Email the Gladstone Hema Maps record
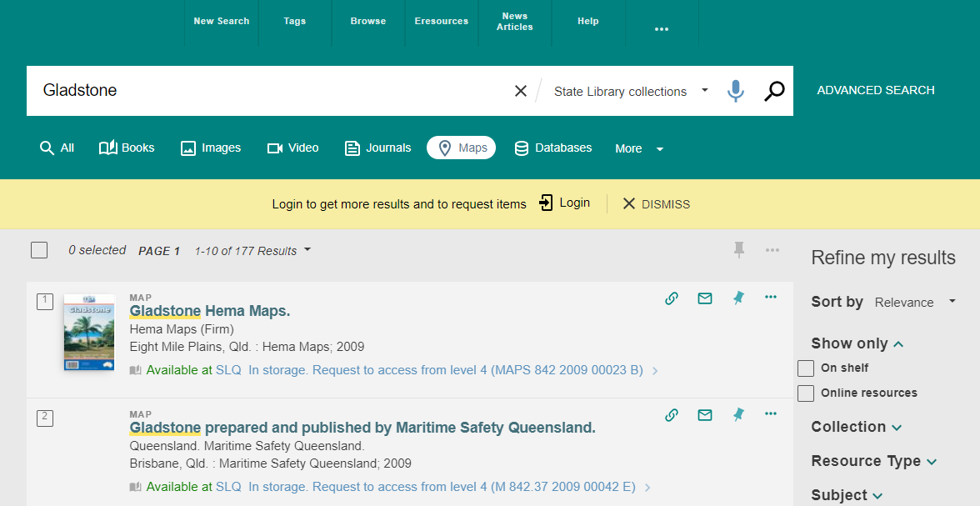Screen dimensions: 980x506 [705, 298]
